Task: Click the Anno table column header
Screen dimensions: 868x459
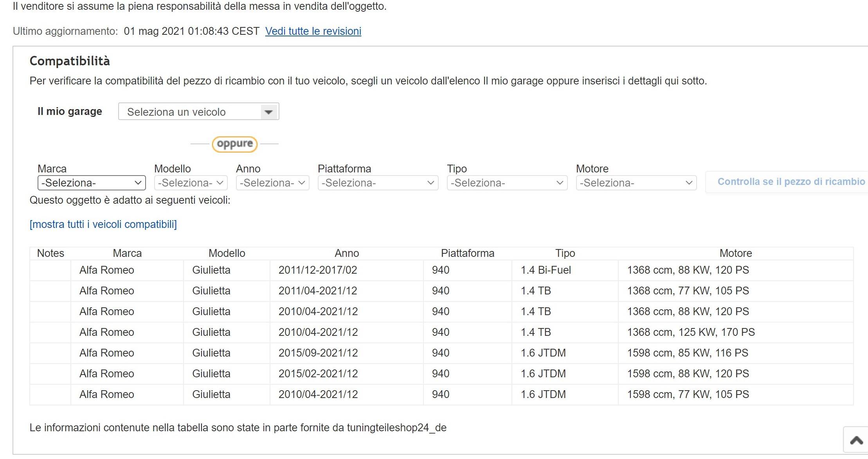Action: pyautogui.click(x=347, y=253)
